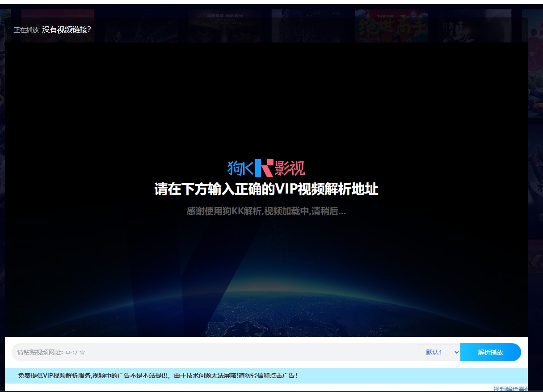Viewport: 543px width, 392px height.
Task: Click the 没有视频链接? text at top
Action: tap(67, 30)
